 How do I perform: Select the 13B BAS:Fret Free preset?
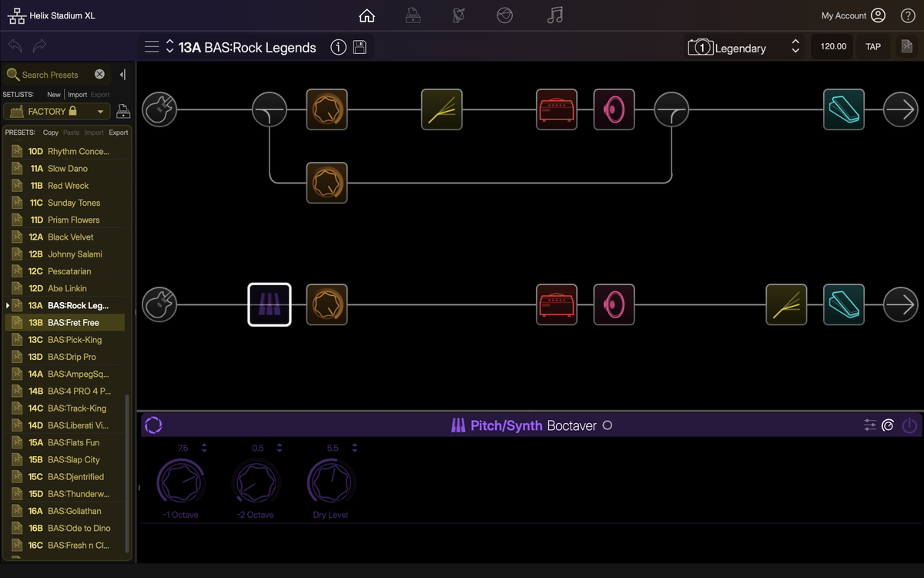pyautogui.click(x=73, y=323)
